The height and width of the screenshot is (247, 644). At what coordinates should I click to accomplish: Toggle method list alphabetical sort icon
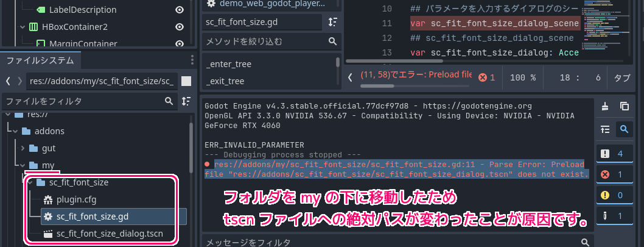coord(333,22)
